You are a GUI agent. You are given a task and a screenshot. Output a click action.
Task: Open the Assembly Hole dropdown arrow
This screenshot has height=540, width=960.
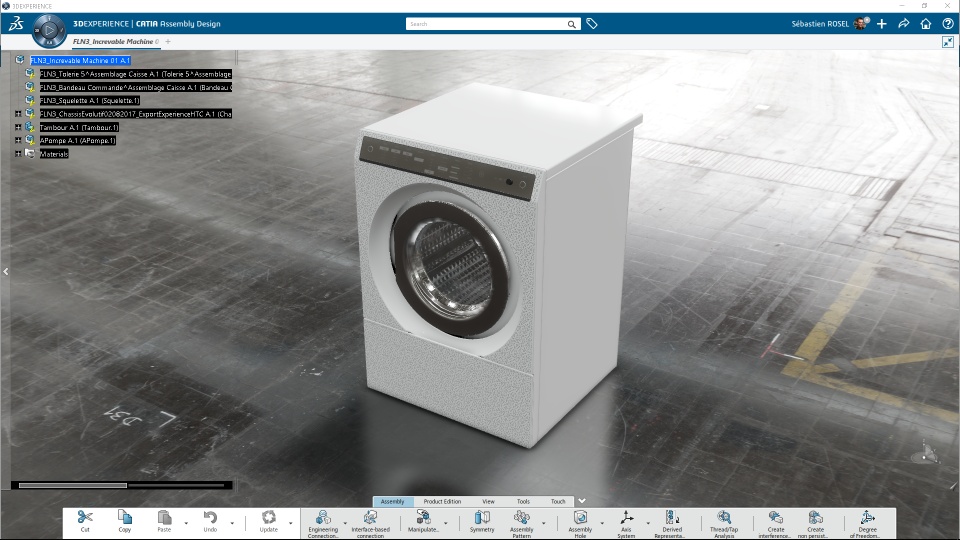tap(602, 523)
